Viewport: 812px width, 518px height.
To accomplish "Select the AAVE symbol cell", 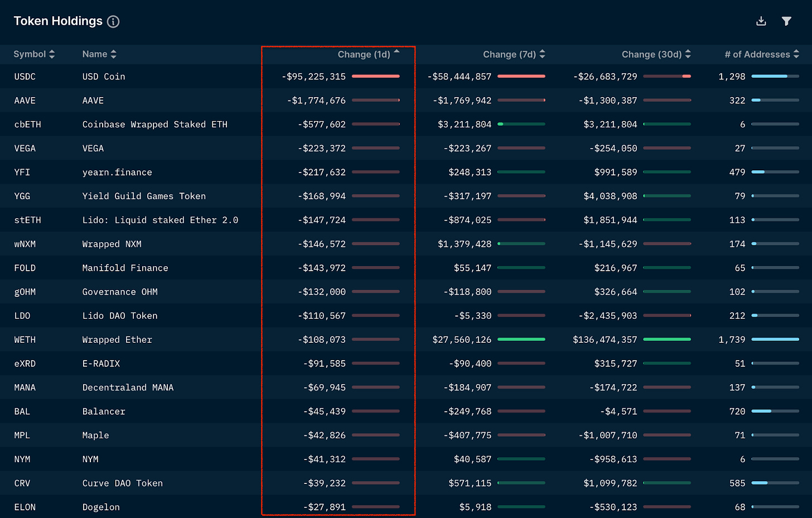I will pos(25,100).
